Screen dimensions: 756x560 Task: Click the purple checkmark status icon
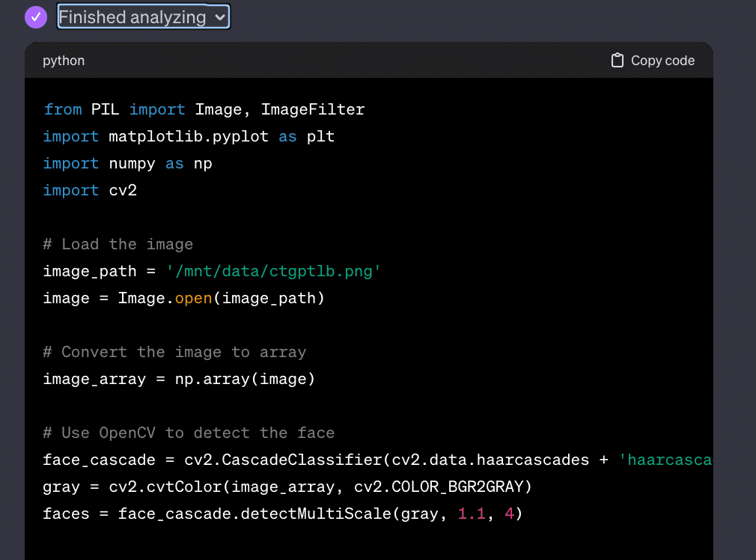[x=36, y=17]
